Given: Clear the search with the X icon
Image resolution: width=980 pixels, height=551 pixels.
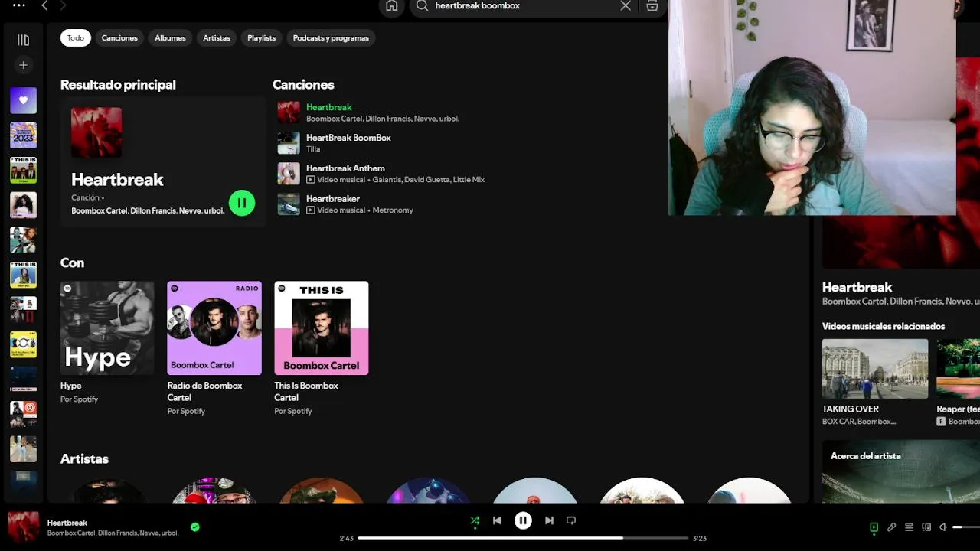Looking at the screenshot, I should pos(626,5).
